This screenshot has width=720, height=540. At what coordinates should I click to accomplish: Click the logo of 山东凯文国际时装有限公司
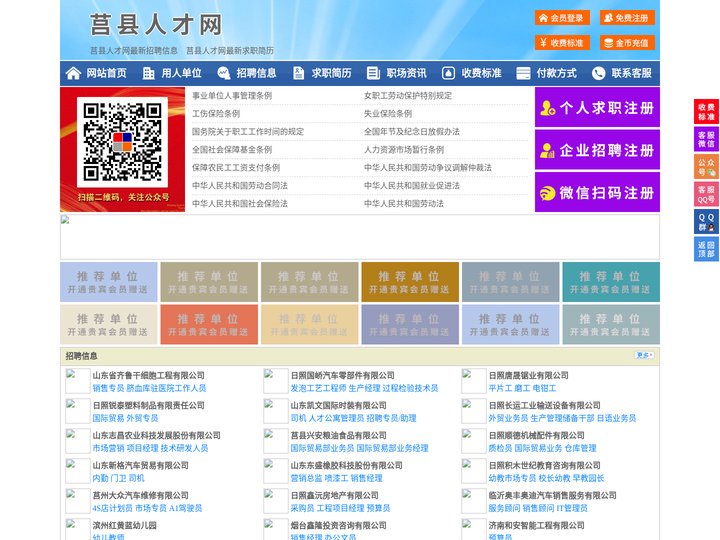[x=276, y=411]
